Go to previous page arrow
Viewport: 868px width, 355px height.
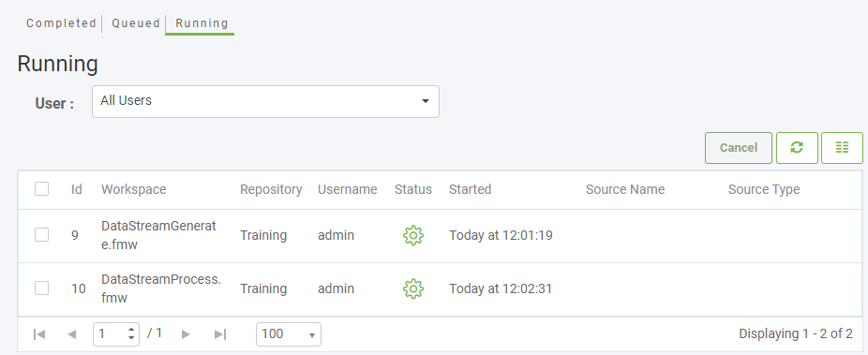(x=71, y=334)
